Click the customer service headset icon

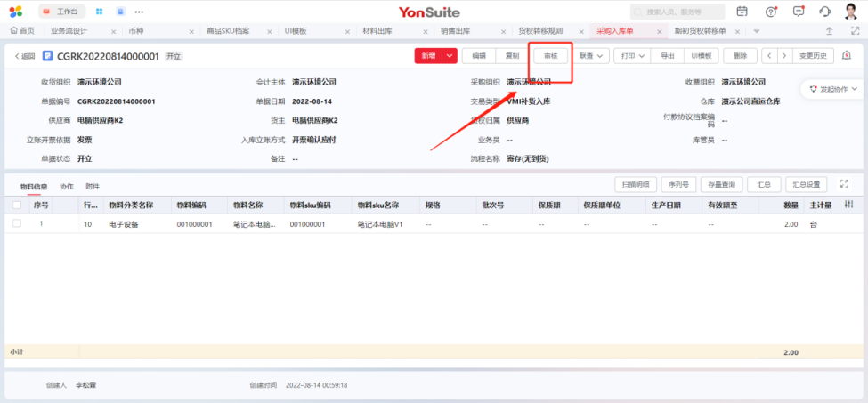824,12
